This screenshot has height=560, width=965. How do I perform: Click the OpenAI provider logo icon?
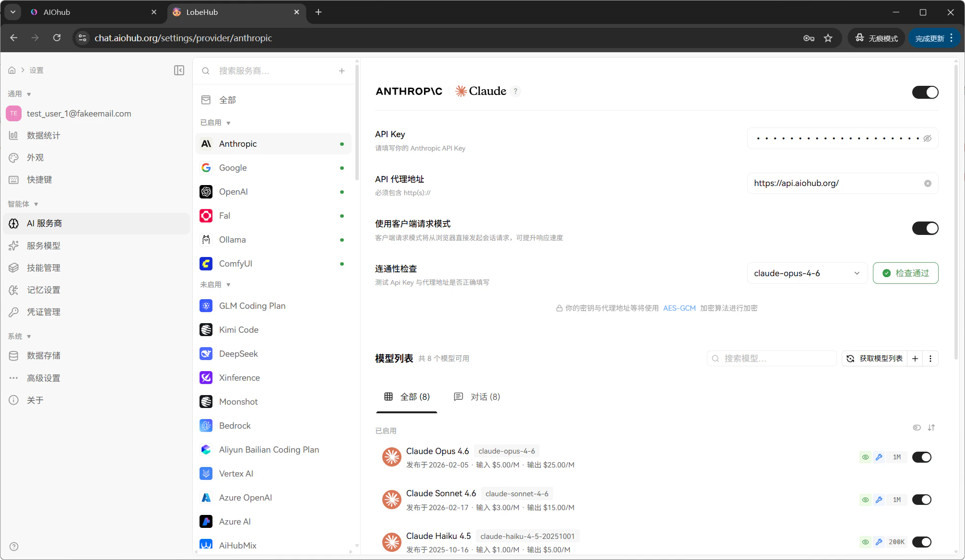pyautogui.click(x=206, y=192)
